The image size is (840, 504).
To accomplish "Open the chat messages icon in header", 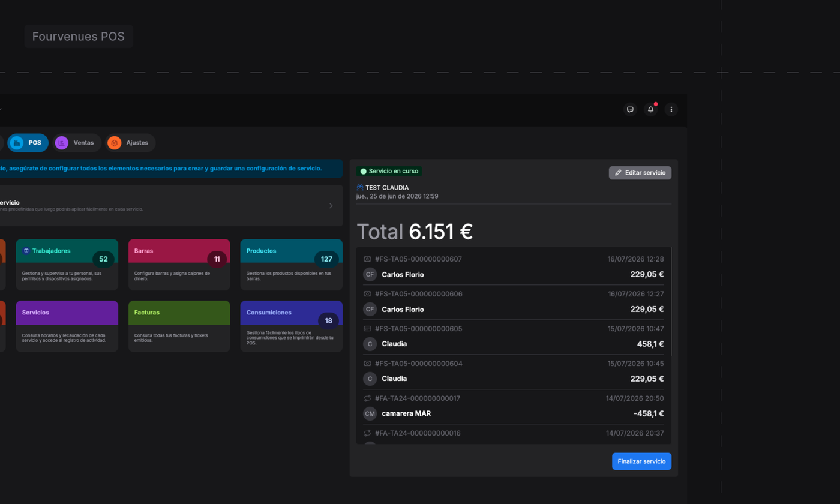I will (630, 109).
